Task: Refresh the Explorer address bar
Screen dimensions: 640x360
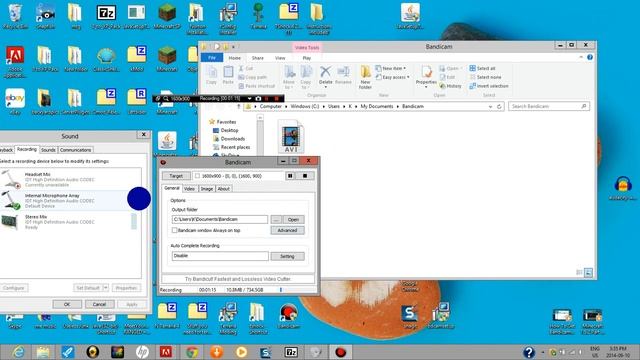Action: pyautogui.click(x=499, y=106)
